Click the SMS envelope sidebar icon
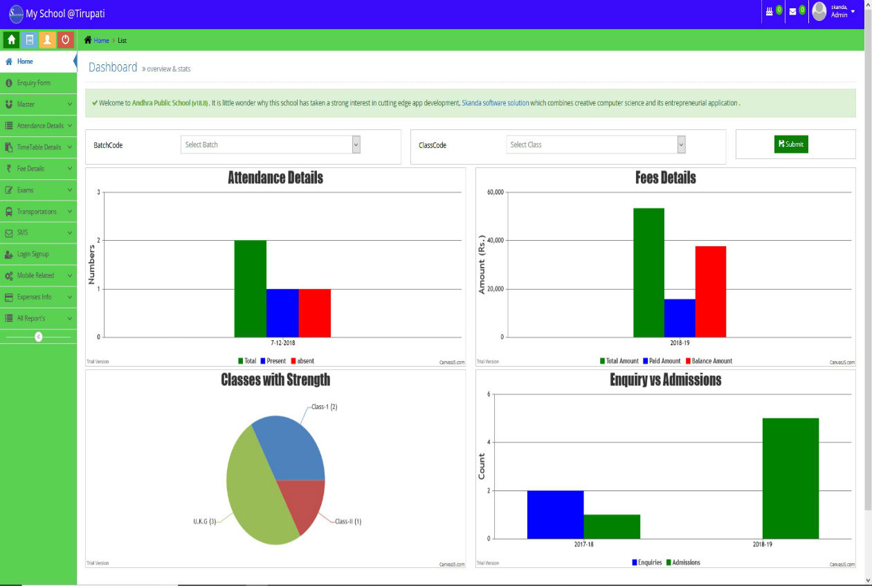 point(9,233)
